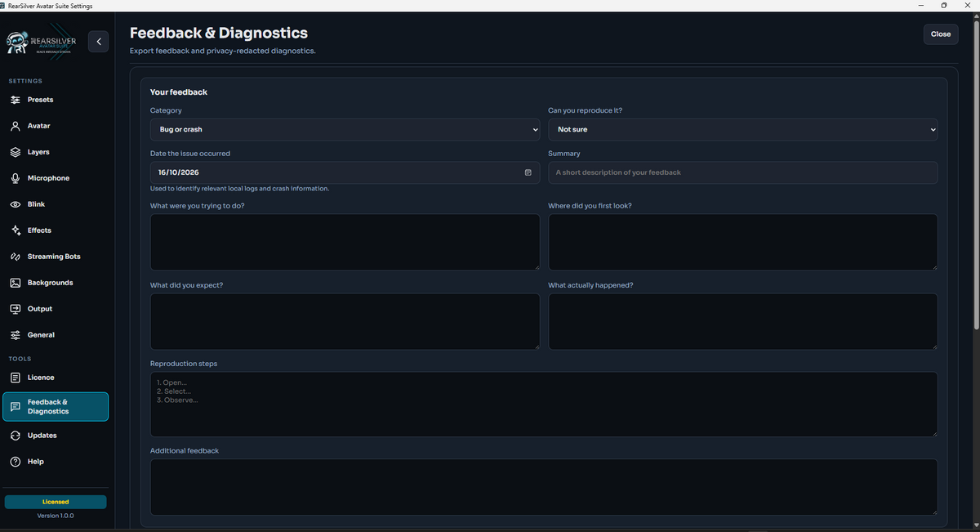The image size is (980, 532).
Task: Click the "Export feedback and privacy-redacted diagnostics." subtitle
Action: coord(223,51)
